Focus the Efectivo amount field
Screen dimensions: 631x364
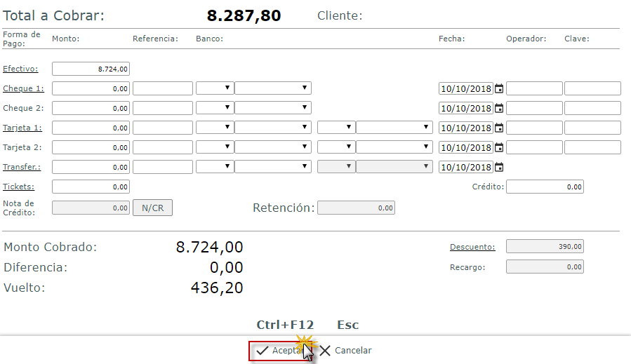click(x=91, y=69)
